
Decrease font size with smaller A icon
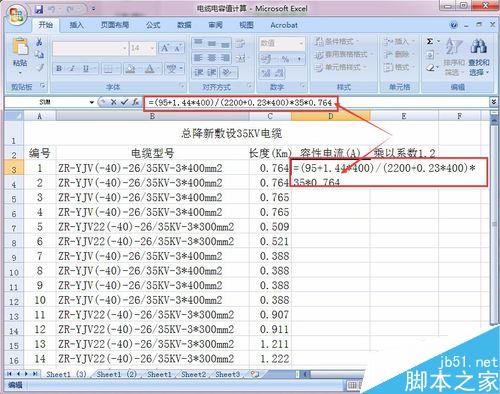click(177, 49)
